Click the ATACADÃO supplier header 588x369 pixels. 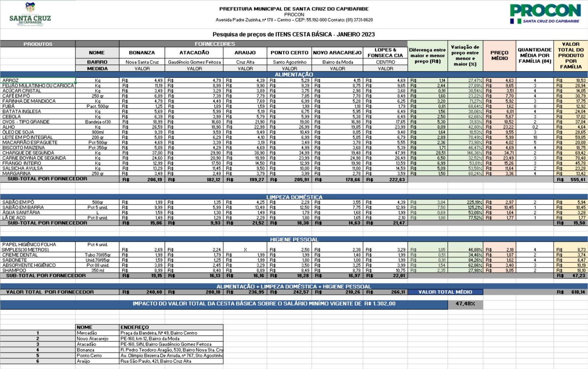pos(194,53)
